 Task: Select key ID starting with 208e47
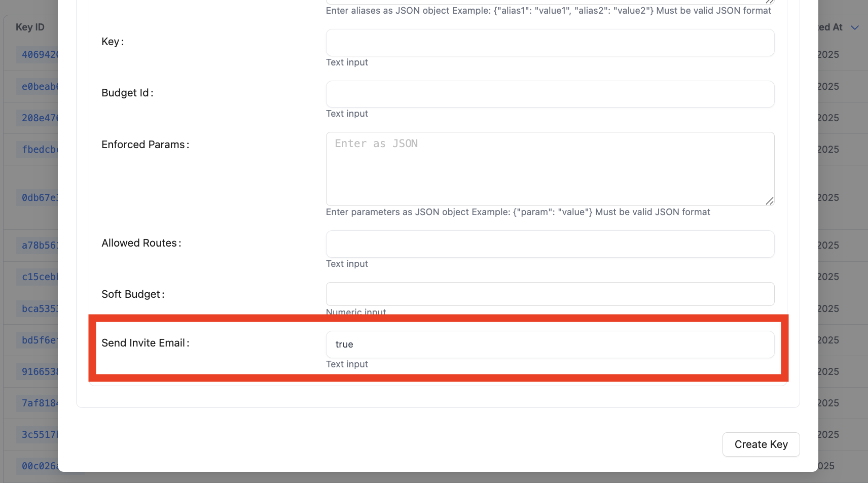point(39,118)
